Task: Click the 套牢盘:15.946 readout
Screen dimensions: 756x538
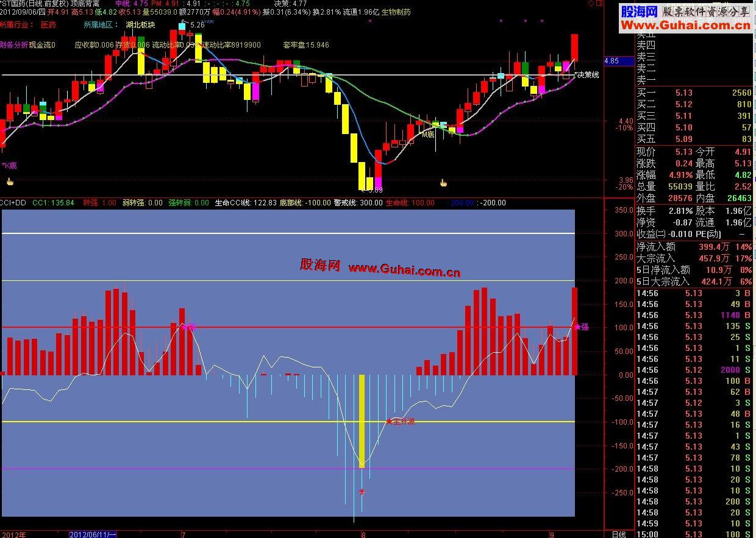Action: pyautogui.click(x=306, y=45)
